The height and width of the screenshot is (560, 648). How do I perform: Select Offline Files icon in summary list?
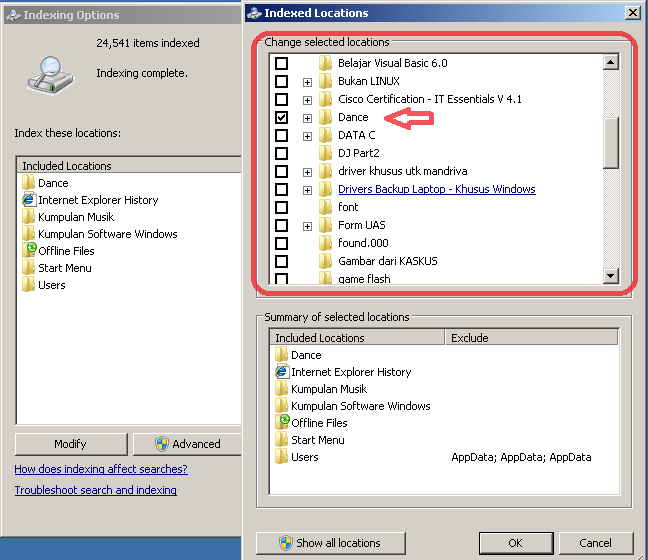(281, 422)
